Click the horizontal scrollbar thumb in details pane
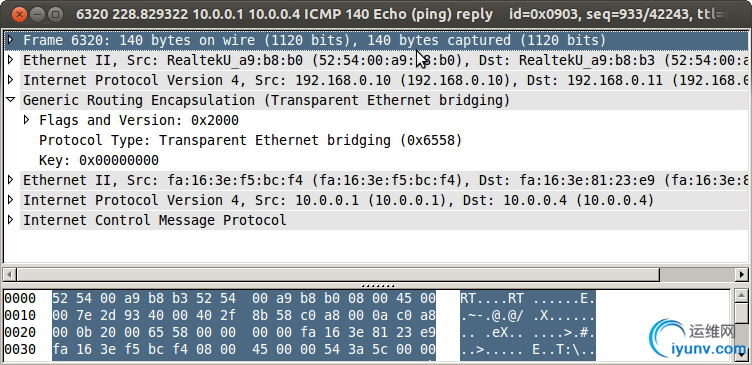Screen dimensions: 752x365 click(338, 274)
